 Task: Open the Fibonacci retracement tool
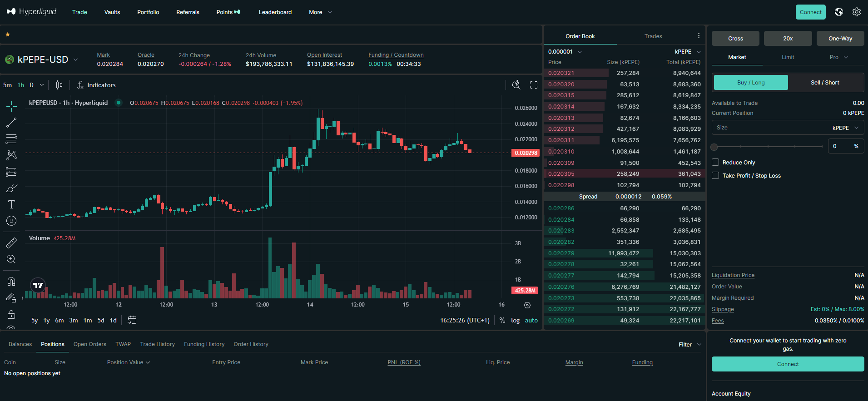(11, 139)
